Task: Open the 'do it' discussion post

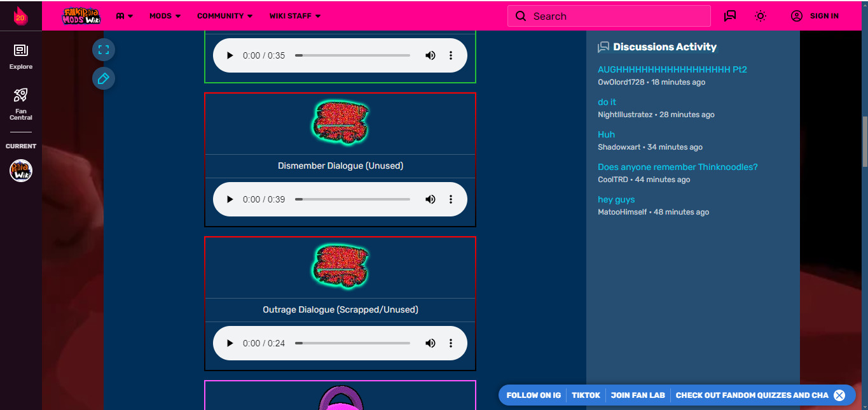Action: click(x=607, y=102)
